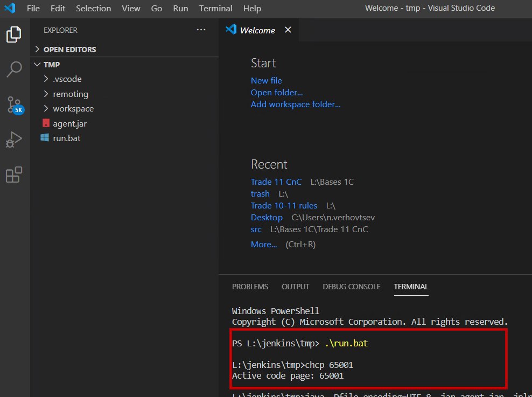Open the Selection menu
532x397 pixels.
pyautogui.click(x=93, y=8)
